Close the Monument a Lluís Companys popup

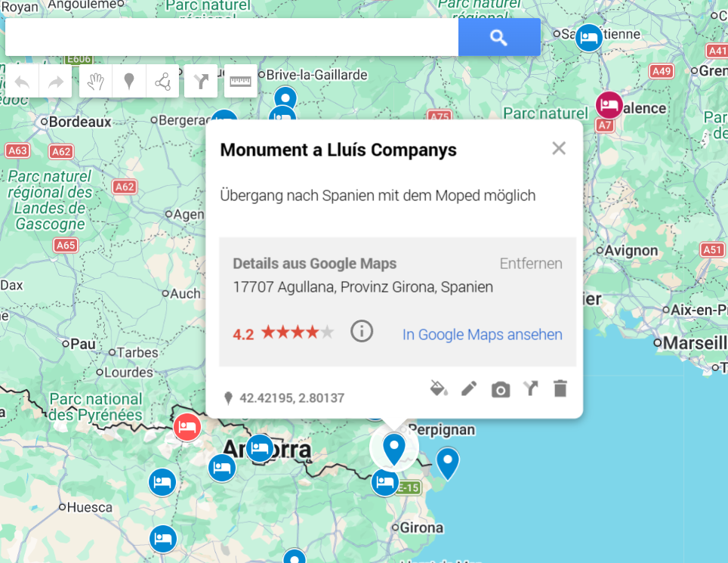point(559,148)
